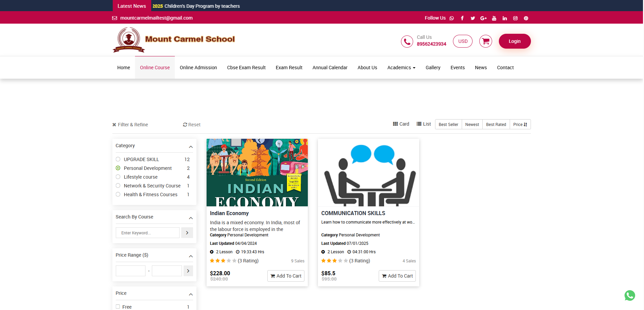The height and width of the screenshot is (310, 644).
Task: Click the Facebook icon in header
Action: (462, 18)
